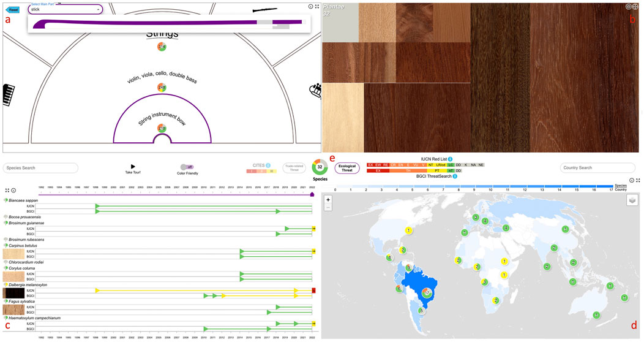The height and width of the screenshot is (342, 644).
Task: Click the blue Reset arrow button
Action: [x=13, y=9]
